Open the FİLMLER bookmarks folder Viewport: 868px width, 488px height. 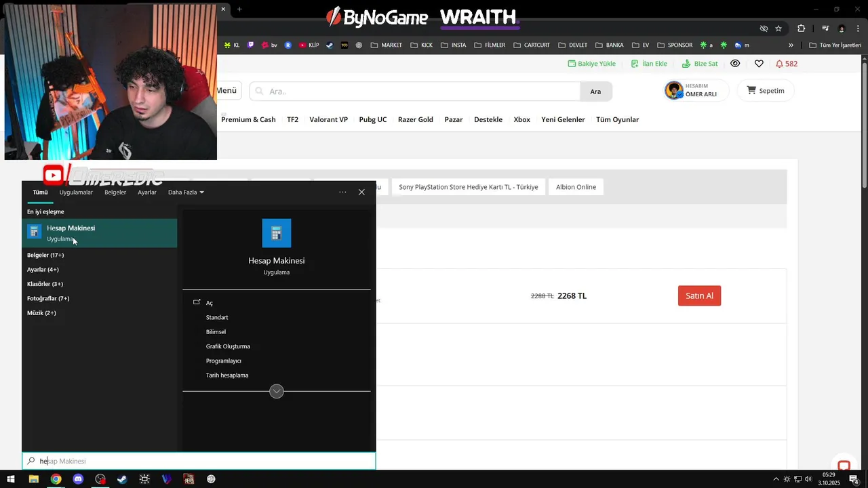(x=490, y=45)
